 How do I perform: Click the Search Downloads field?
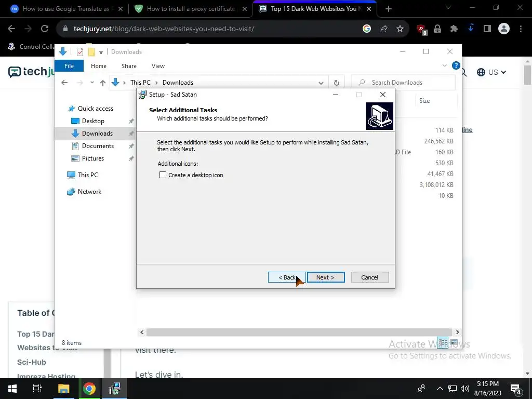click(x=403, y=83)
